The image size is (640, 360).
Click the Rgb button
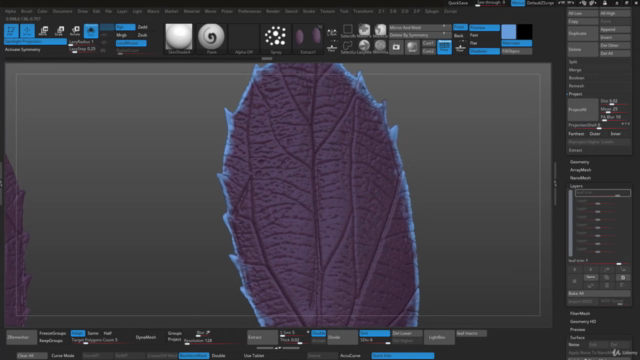point(125,27)
